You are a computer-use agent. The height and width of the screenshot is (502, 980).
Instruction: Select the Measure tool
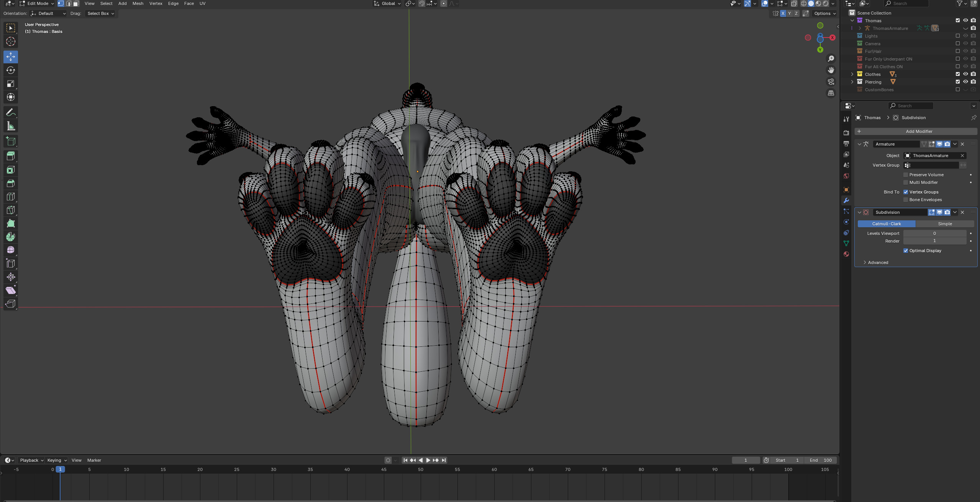point(11,126)
